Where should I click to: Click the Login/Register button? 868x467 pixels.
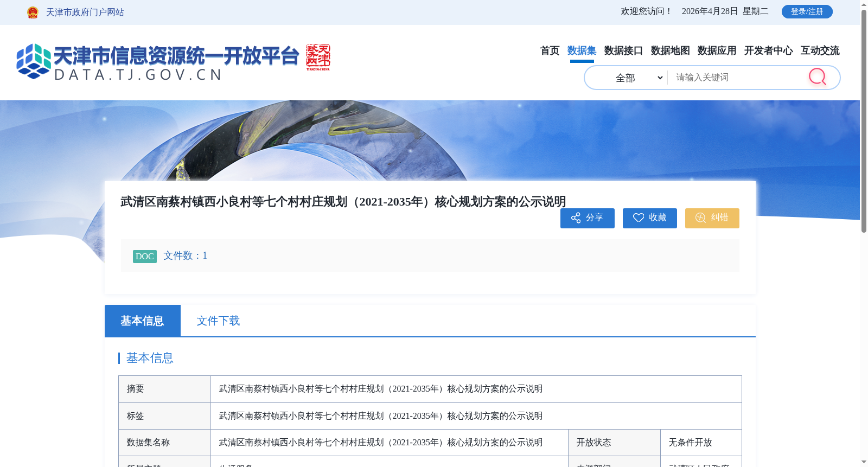(x=807, y=11)
